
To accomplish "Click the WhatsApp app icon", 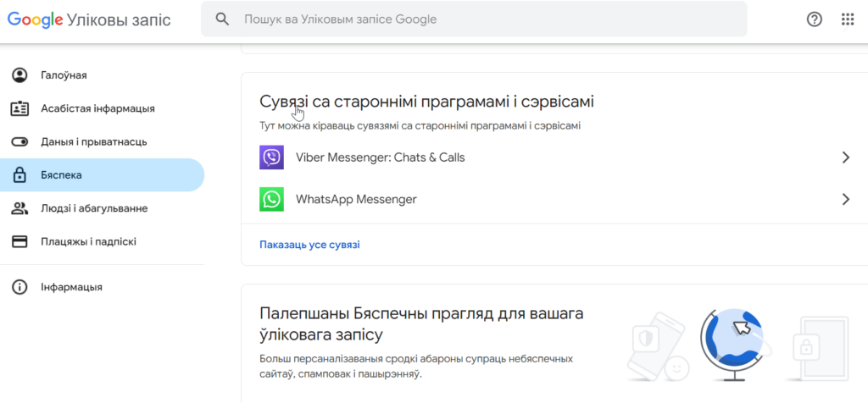I will point(271,199).
